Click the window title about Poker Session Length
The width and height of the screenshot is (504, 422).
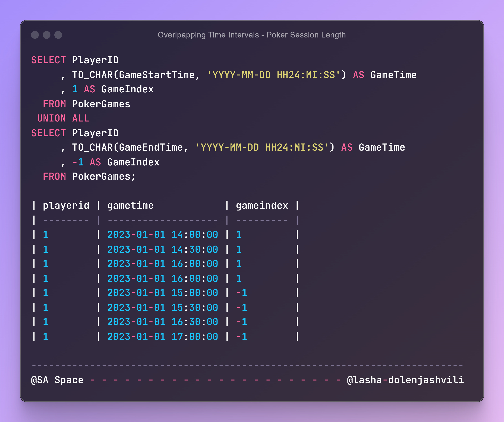tap(252, 35)
